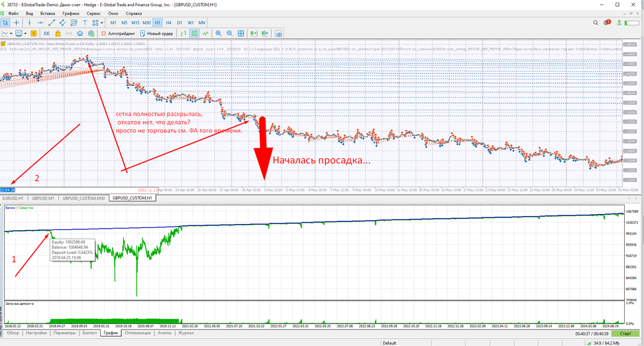The image size is (644, 346).
Task: Open the Вид menu
Action: click(29, 13)
